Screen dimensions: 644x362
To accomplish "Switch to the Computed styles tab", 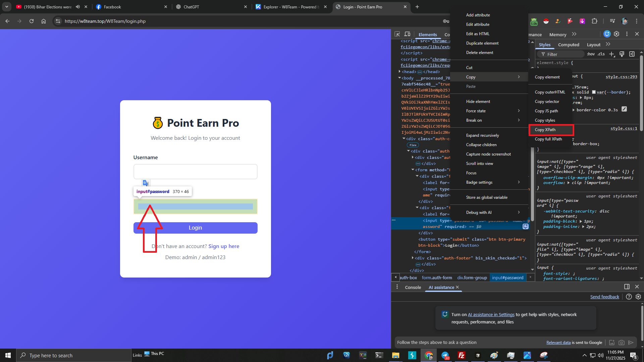I will [568, 45].
